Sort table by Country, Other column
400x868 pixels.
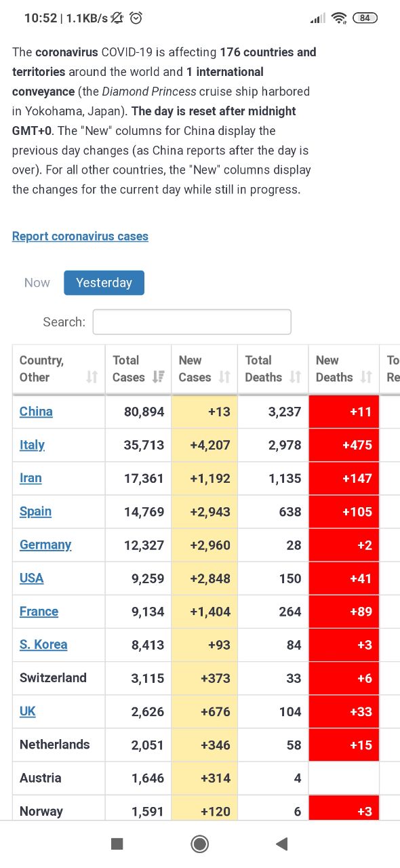pos(58,369)
